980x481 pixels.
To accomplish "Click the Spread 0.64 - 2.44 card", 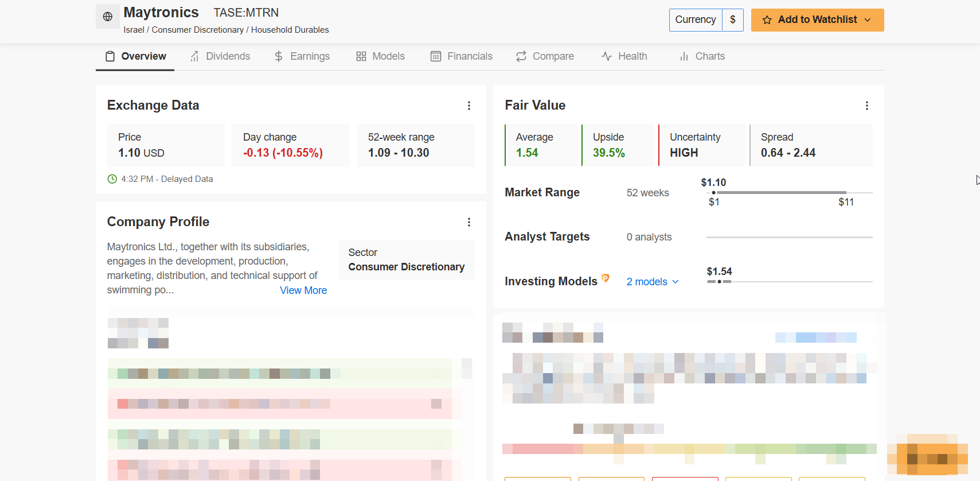I will 811,145.
